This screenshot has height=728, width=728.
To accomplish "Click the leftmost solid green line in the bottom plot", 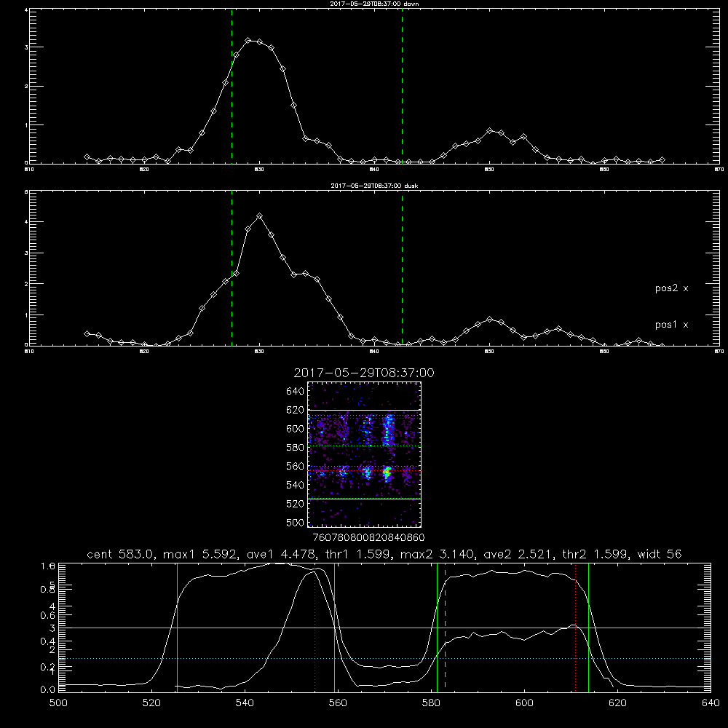I will [x=177, y=627].
